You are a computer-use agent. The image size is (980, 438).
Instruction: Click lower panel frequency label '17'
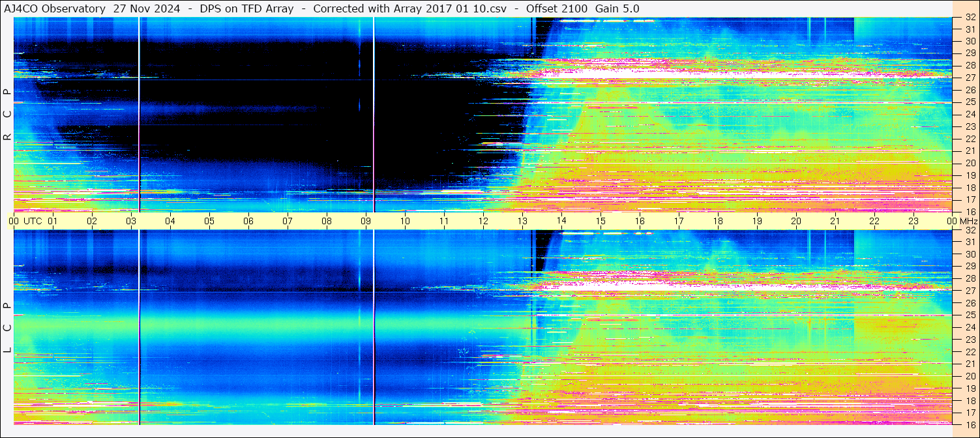[x=970, y=413]
